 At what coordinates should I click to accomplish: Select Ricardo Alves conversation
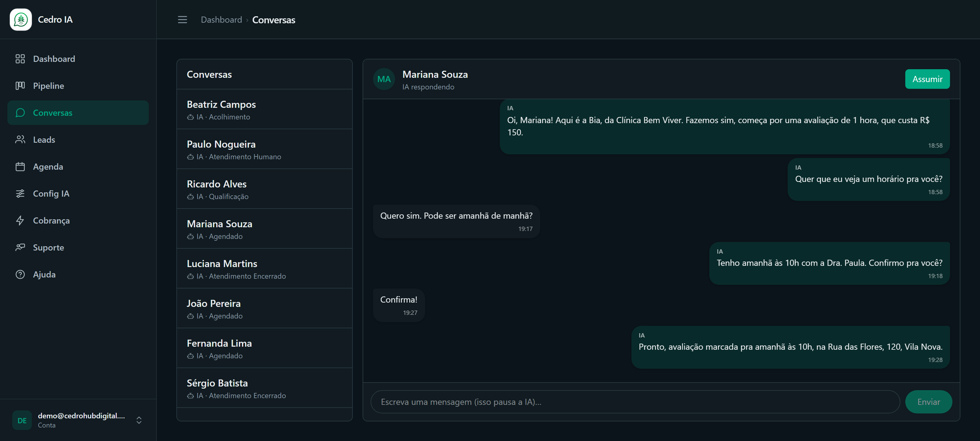click(264, 189)
